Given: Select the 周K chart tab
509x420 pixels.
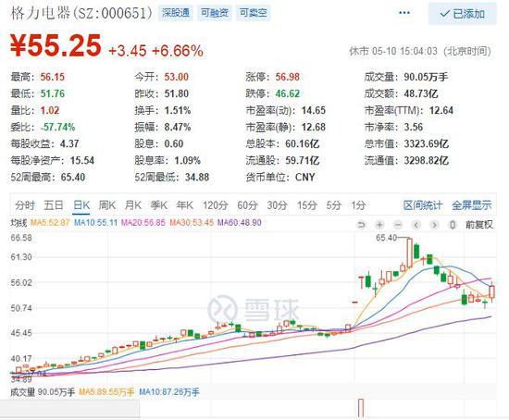Looking at the screenshot, I should point(107,205).
